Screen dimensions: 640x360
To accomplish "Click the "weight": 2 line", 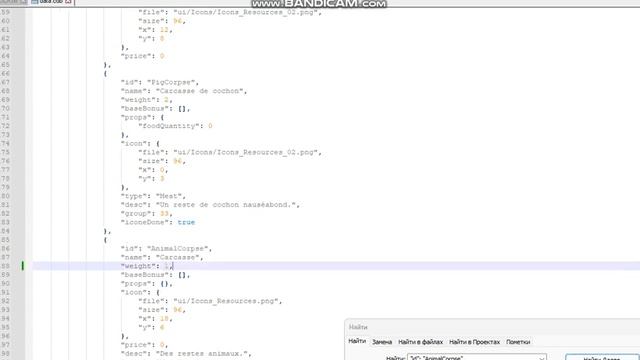I will tap(147, 100).
